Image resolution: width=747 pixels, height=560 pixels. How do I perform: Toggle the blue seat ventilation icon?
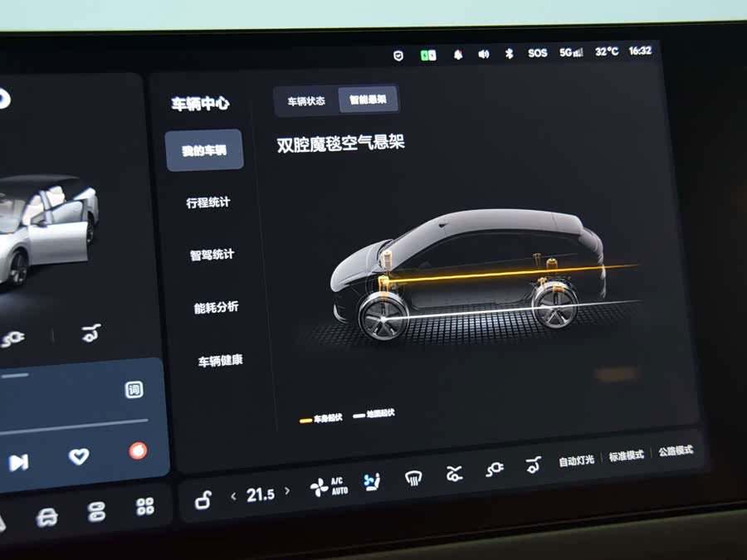pyautogui.click(x=372, y=482)
